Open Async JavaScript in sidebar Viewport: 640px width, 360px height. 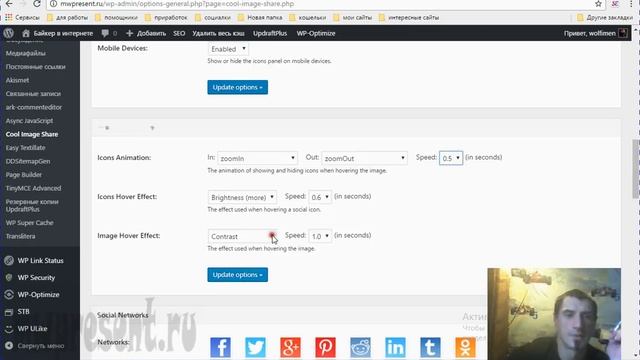[x=29, y=120]
